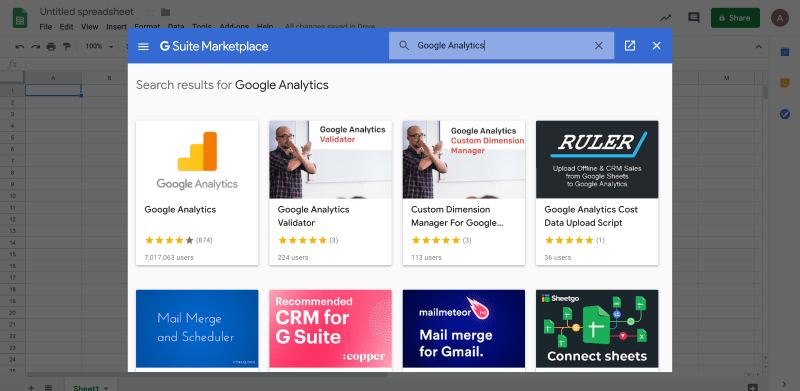Click the search magnifier icon in Marketplace
Viewport: 800px width, 391px height.
pos(404,46)
